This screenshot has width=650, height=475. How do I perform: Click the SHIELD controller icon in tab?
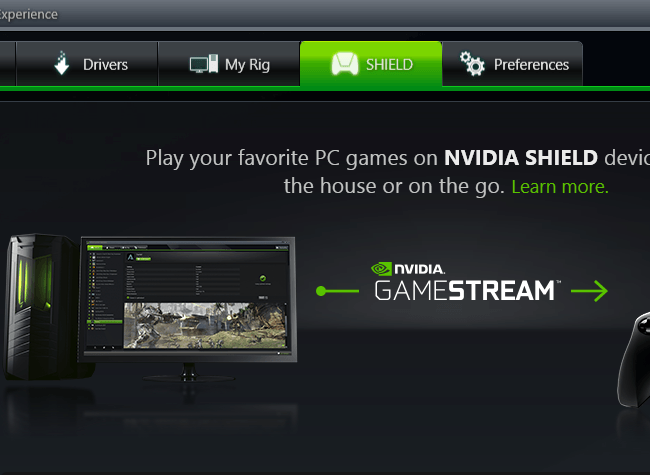coord(345,64)
